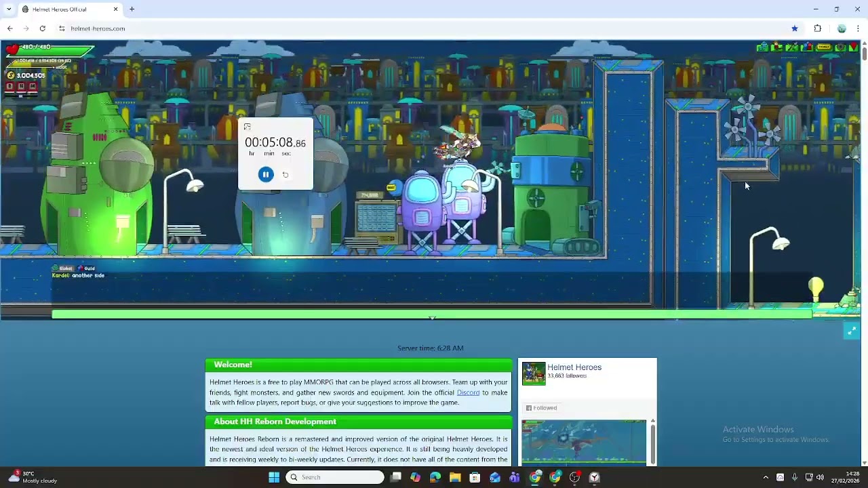
Task: Open the Chrome three-dot menu
Action: [859, 28]
